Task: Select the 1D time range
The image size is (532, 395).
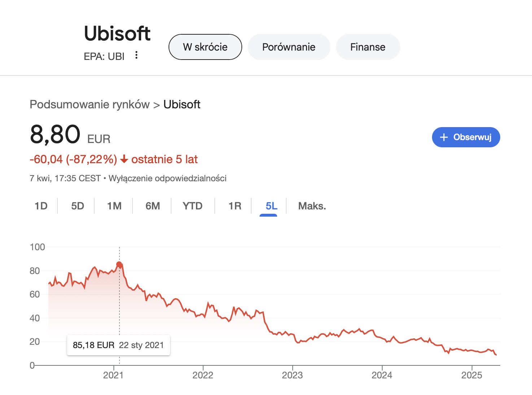Action: pos(41,206)
